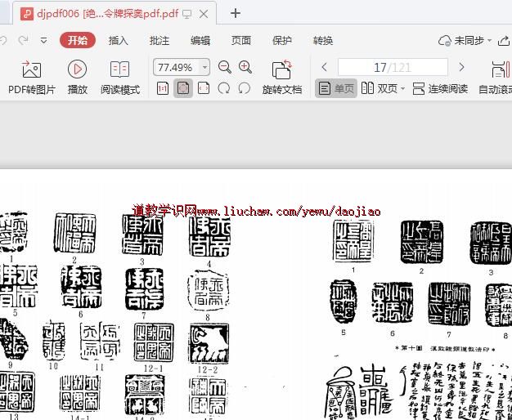Expand double page options arrow

(402, 89)
